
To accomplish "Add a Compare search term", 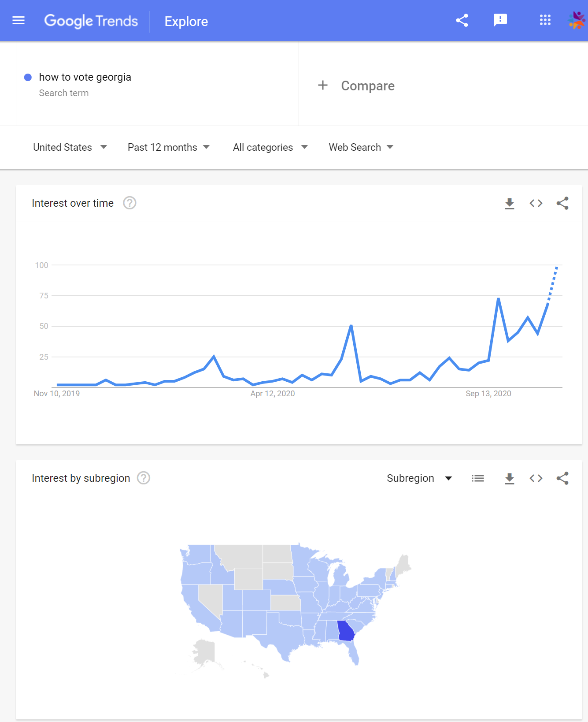I will pyautogui.click(x=356, y=86).
